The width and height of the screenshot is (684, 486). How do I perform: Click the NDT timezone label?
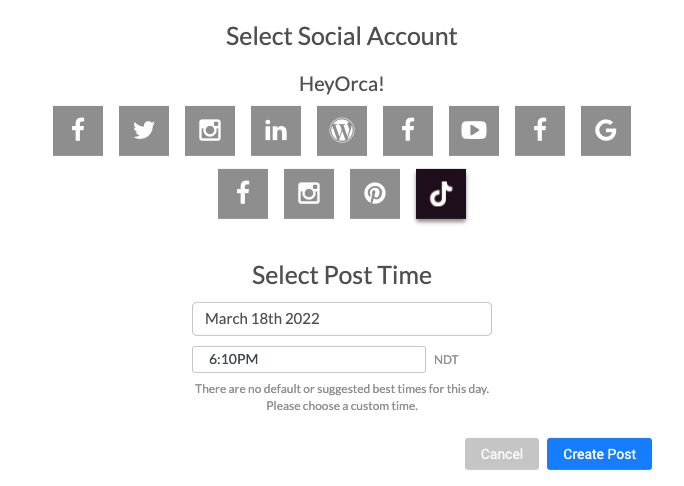(446, 360)
